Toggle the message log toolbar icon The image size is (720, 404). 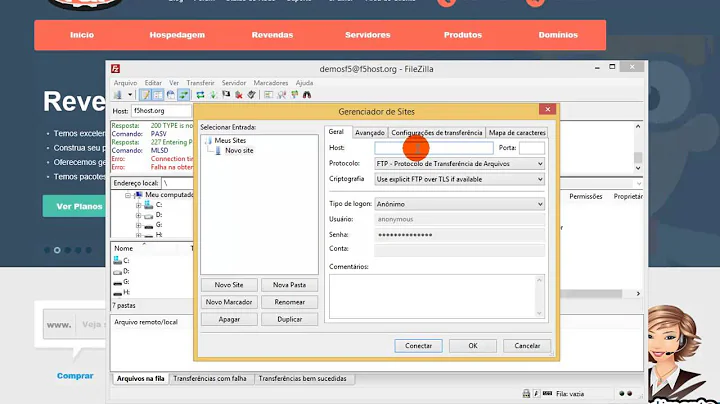tap(146, 95)
